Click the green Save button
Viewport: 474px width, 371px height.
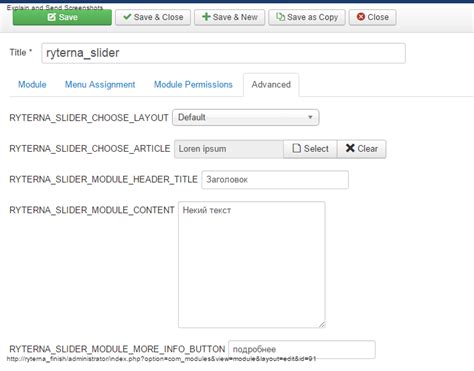[62, 17]
